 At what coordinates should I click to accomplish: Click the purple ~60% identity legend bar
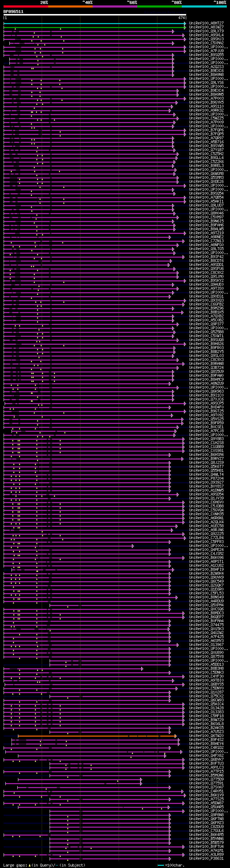[x=115, y=6]
